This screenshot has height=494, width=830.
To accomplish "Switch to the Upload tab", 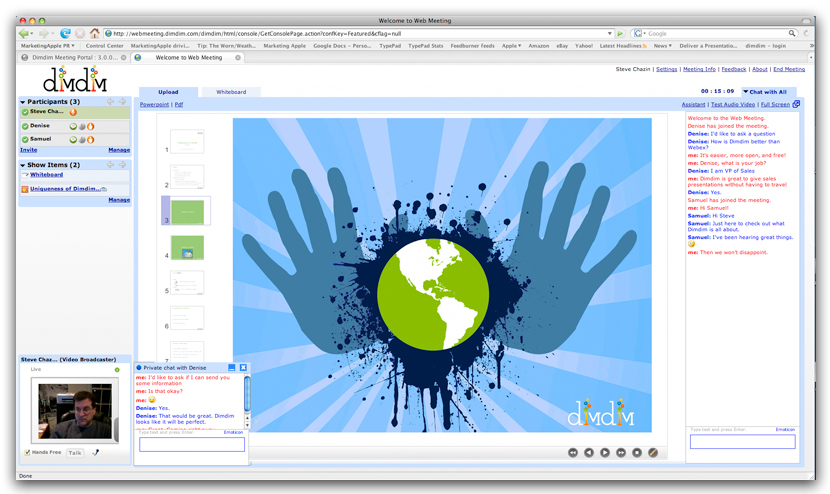I will click(x=168, y=92).
